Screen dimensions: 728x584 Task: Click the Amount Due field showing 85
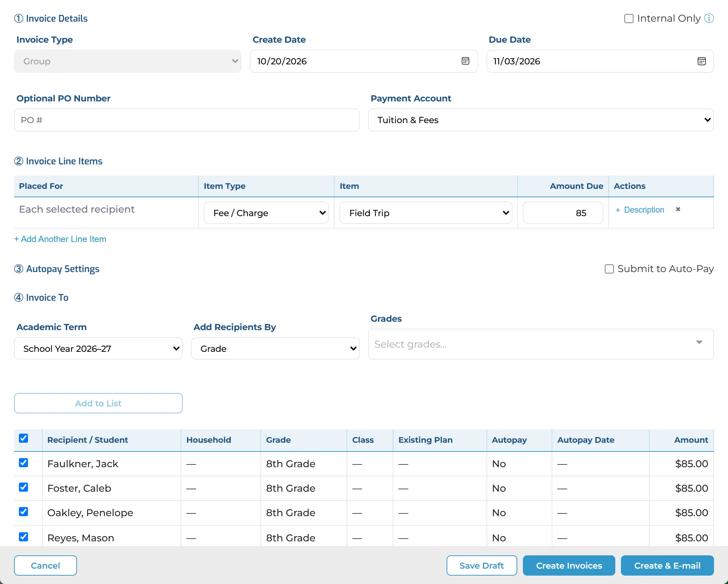tap(563, 213)
